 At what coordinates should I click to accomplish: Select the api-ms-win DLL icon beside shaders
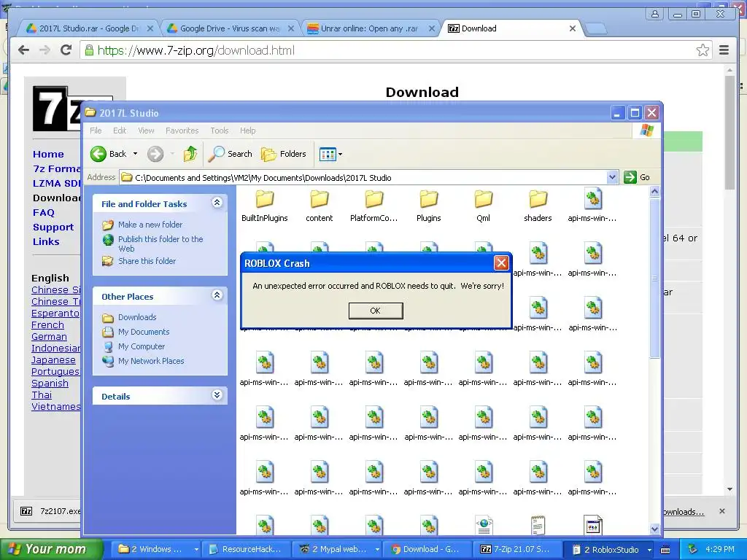592,199
